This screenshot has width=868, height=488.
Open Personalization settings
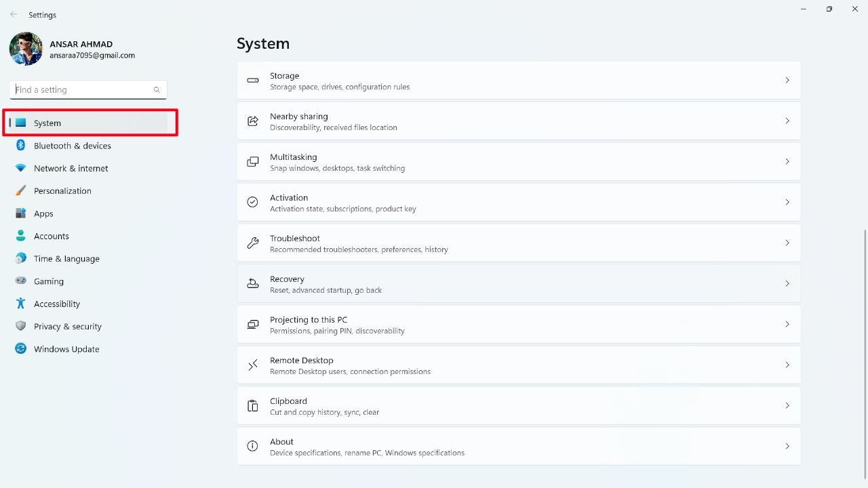(62, 191)
